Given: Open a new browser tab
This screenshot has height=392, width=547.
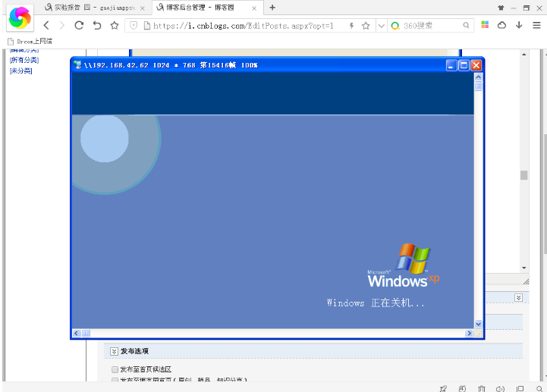Looking at the screenshot, I should pyautogui.click(x=272, y=8).
